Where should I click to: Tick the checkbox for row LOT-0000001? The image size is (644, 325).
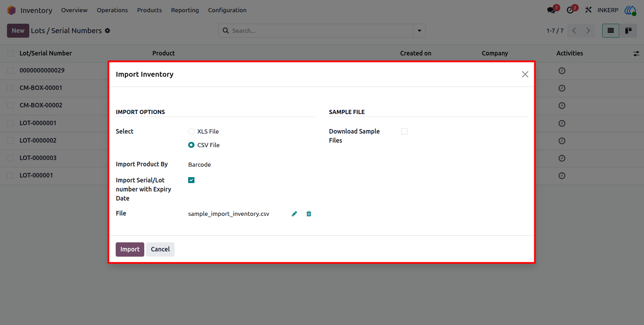pyautogui.click(x=10, y=123)
